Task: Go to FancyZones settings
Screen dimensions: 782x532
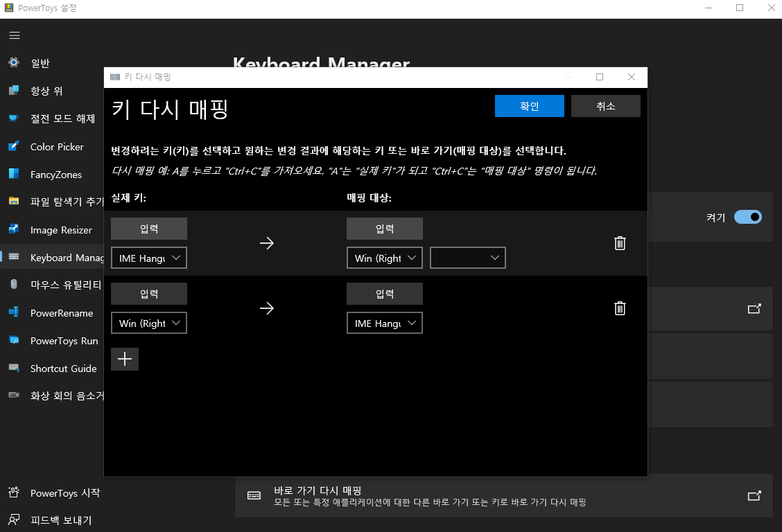Action: pos(56,175)
